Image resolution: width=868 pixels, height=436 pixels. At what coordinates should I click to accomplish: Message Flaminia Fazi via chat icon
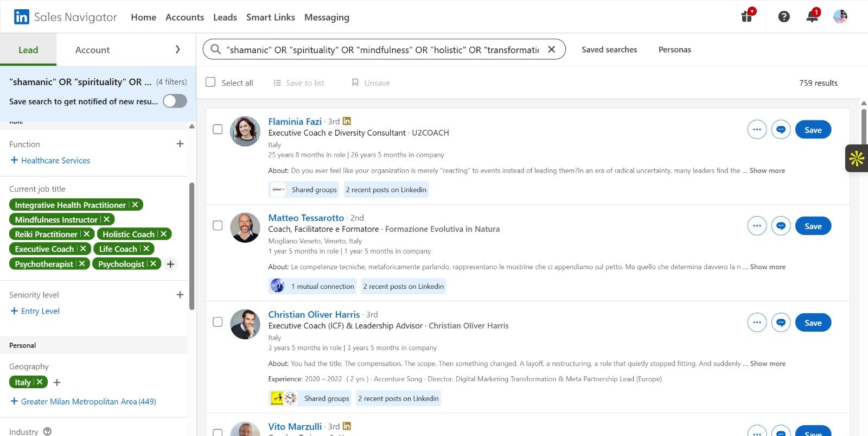(x=781, y=129)
